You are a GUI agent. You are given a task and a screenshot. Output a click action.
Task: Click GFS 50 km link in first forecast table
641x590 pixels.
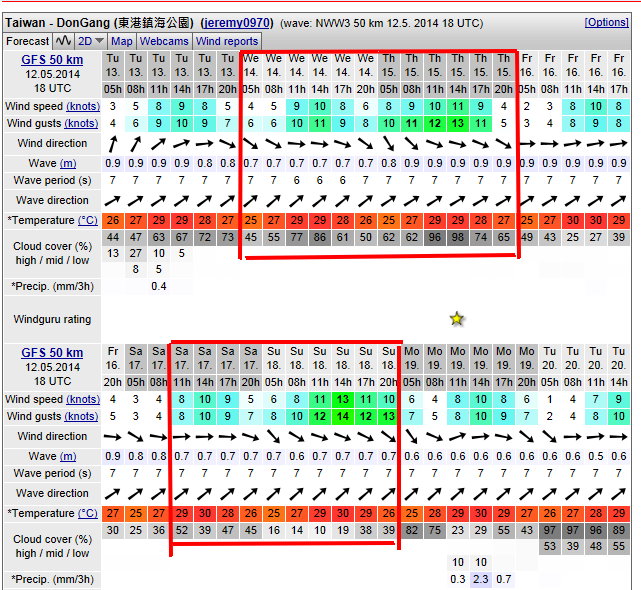pos(52,60)
